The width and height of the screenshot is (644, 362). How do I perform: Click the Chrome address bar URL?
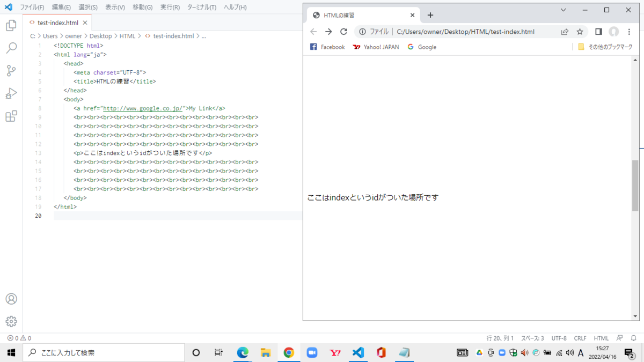click(x=465, y=32)
